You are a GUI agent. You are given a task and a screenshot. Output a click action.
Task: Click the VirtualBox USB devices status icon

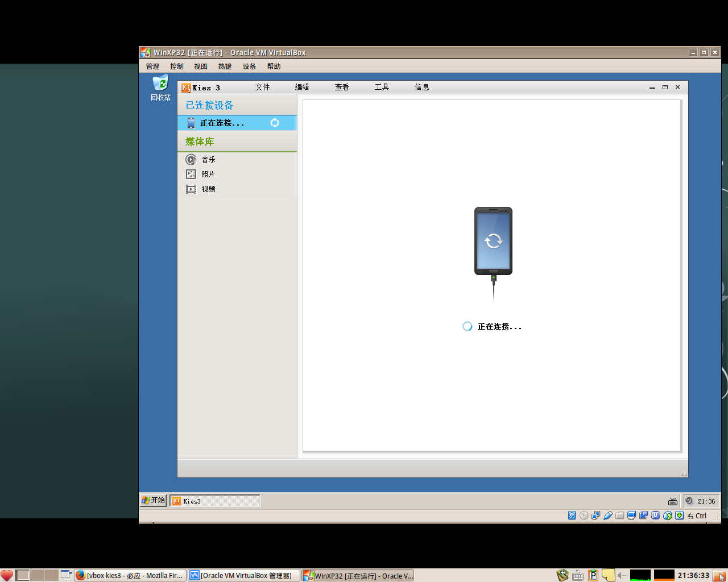pos(608,516)
